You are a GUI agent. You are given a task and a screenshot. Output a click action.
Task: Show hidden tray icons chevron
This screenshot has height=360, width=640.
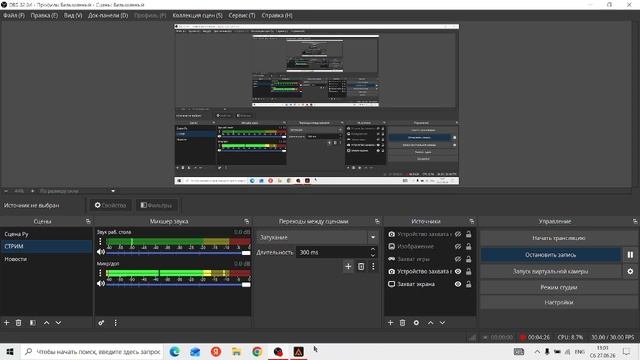click(537, 352)
